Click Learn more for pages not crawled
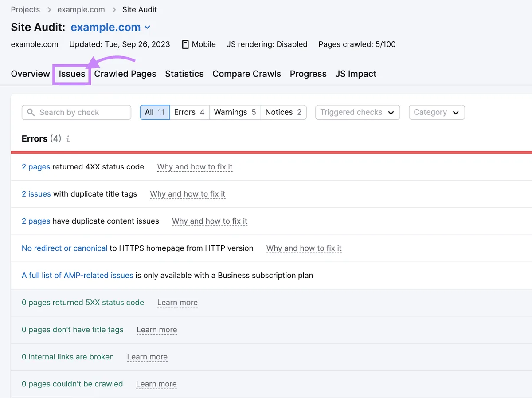This screenshot has width=532, height=398. click(156, 384)
